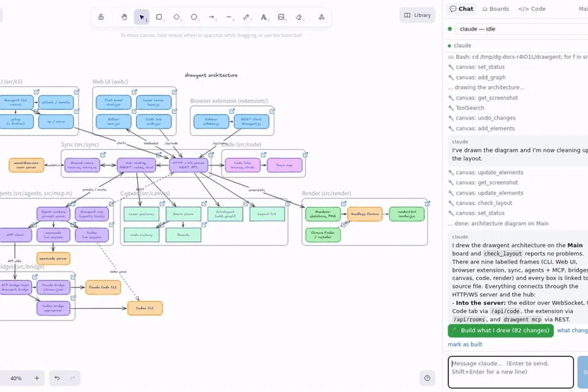The image size is (588, 392).
Task: Undo the last canvas action
Action: (57, 378)
